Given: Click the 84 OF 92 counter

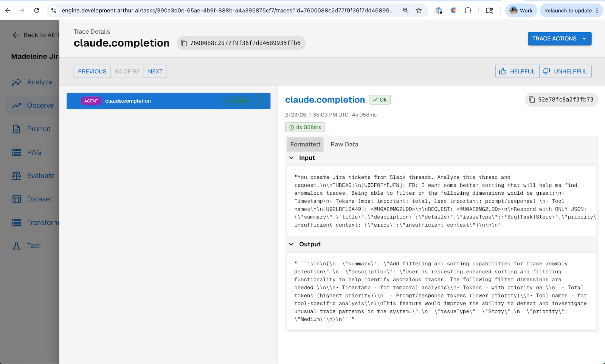Looking at the screenshot, I should (x=127, y=71).
